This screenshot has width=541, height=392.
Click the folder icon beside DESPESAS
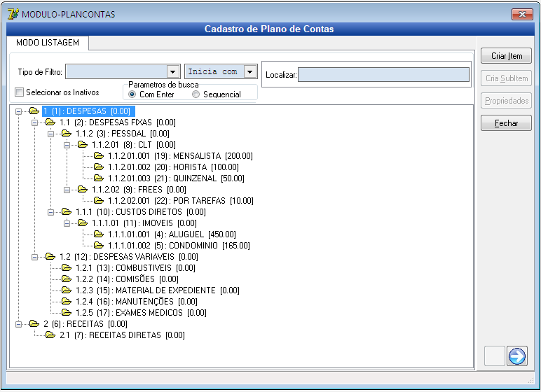[x=34, y=111]
